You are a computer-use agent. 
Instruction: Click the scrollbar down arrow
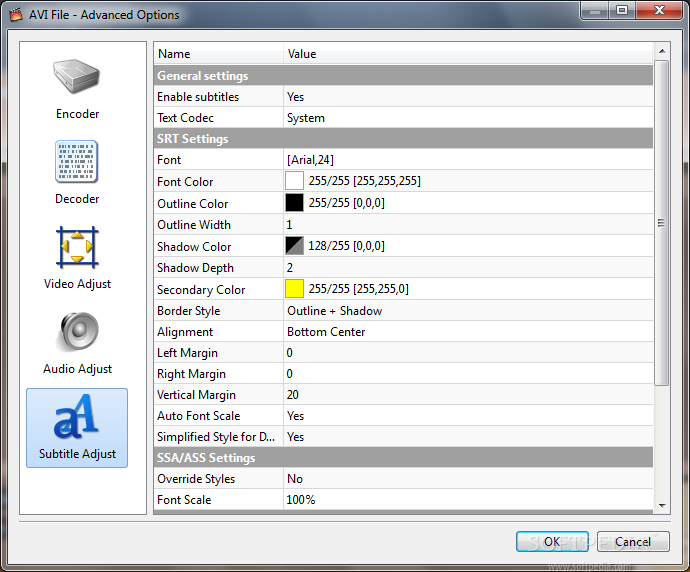(662, 506)
